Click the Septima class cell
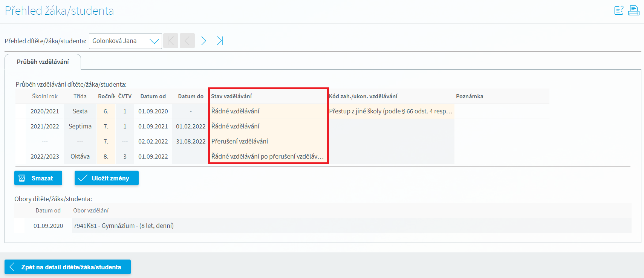 click(80, 127)
